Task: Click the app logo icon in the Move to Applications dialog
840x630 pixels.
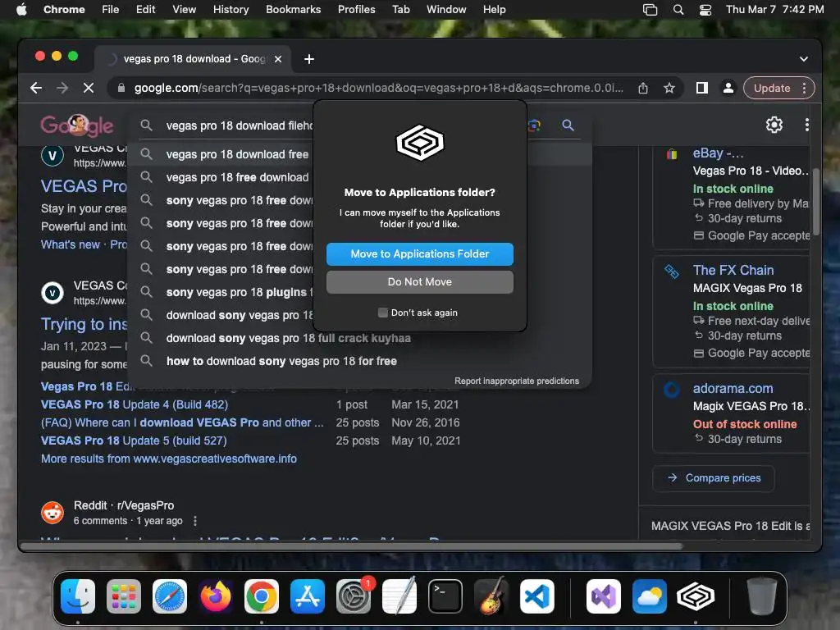Action: tap(419, 143)
